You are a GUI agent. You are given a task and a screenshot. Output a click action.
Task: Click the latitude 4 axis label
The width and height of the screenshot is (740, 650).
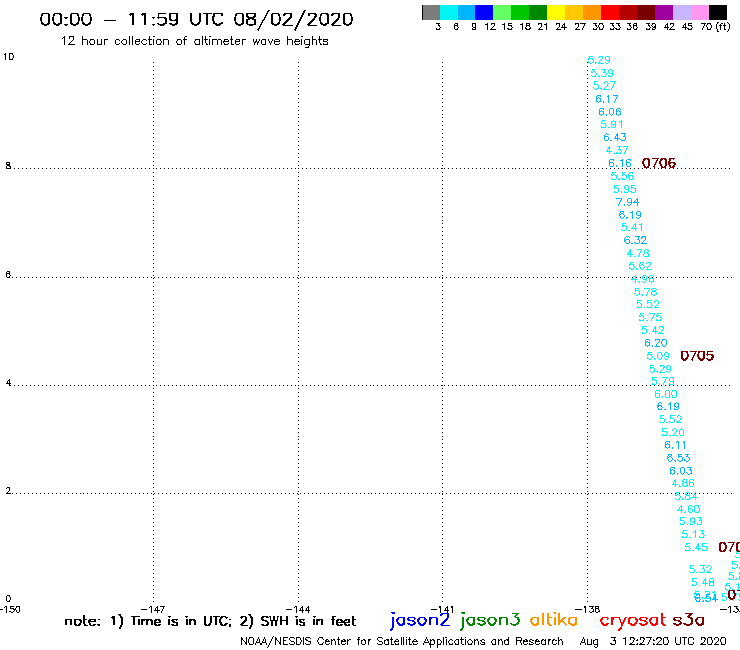point(8,382)
